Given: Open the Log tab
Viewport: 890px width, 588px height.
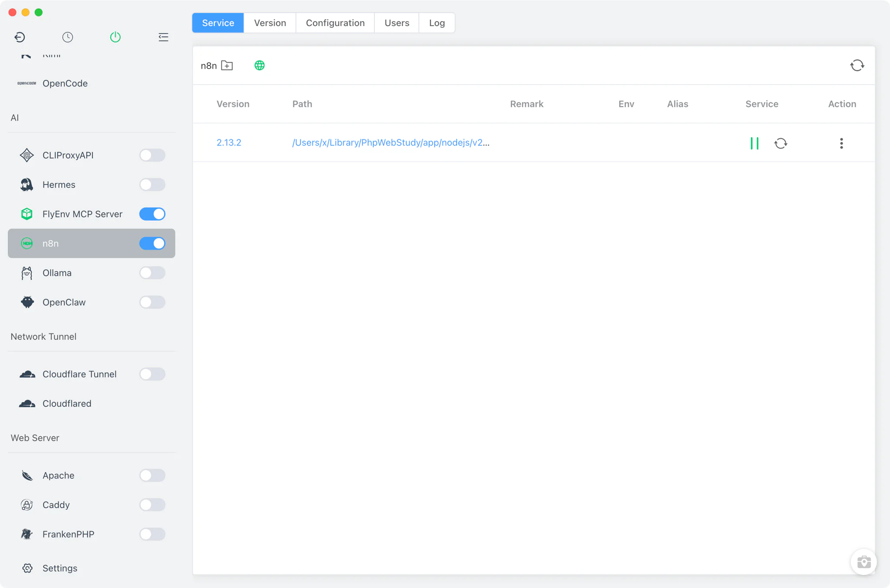Looking at the screenshot, I should tap(437, 23).
